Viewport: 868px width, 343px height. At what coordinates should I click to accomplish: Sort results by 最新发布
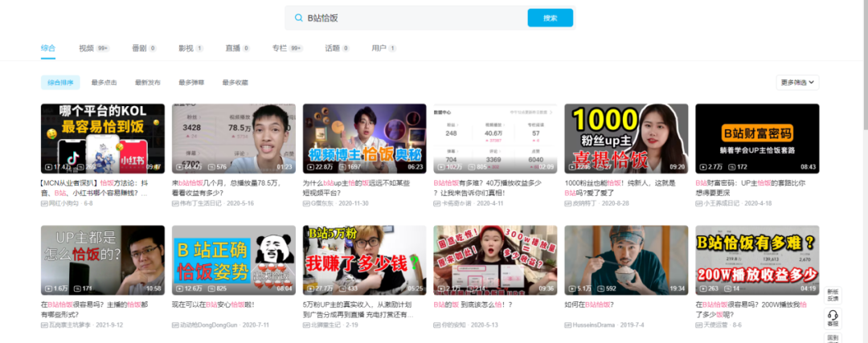pyautogui.click(x=148, y=83)
